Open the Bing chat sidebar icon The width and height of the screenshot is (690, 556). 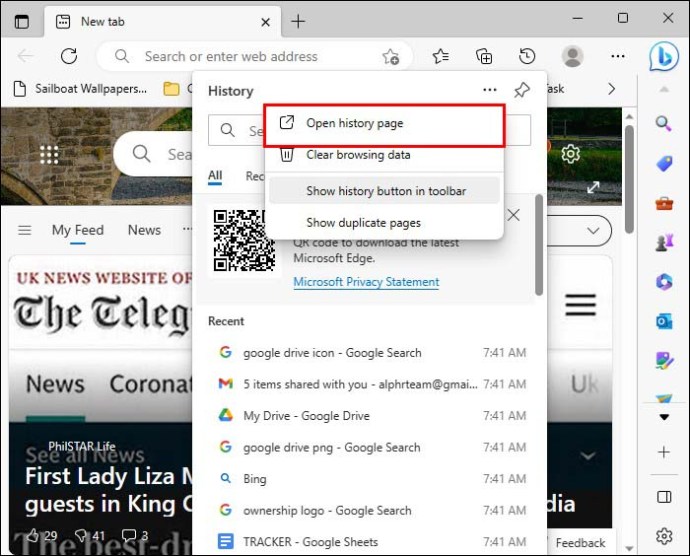[664, 56]
